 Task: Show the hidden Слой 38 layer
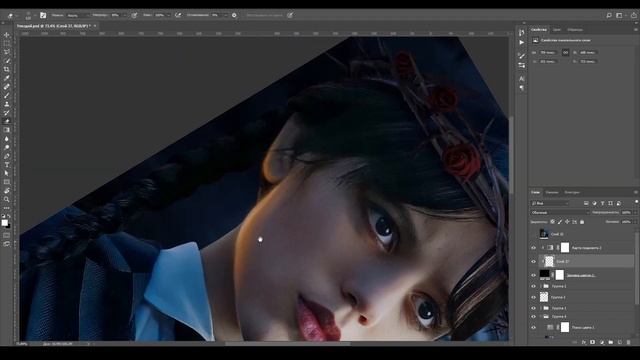533,234
